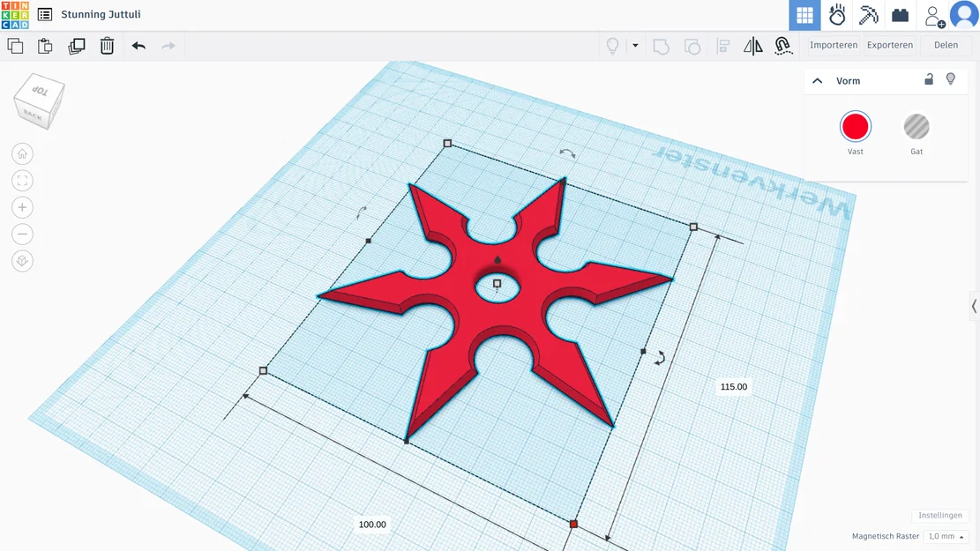Click the Zoom in icon on the left sidebar

pos(22,207)
